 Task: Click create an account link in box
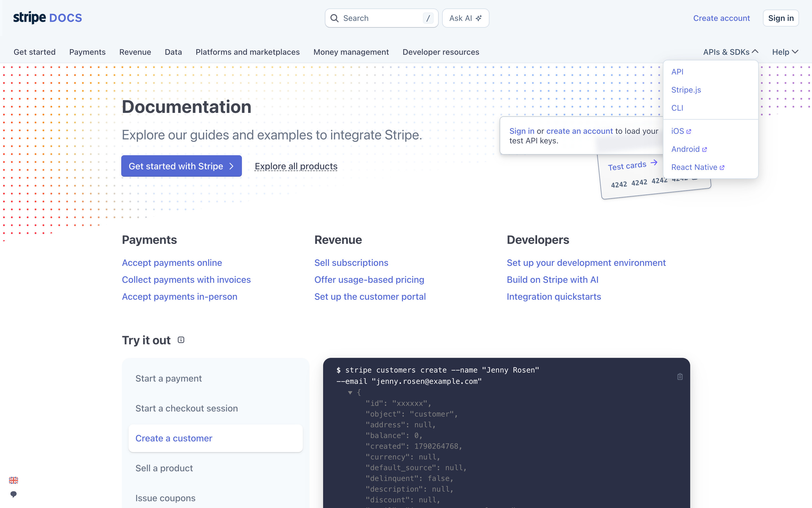click(579, 131)
